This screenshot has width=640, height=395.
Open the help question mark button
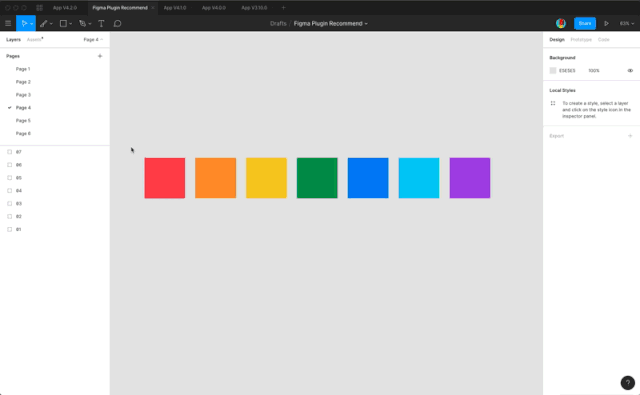pos(628,383)
